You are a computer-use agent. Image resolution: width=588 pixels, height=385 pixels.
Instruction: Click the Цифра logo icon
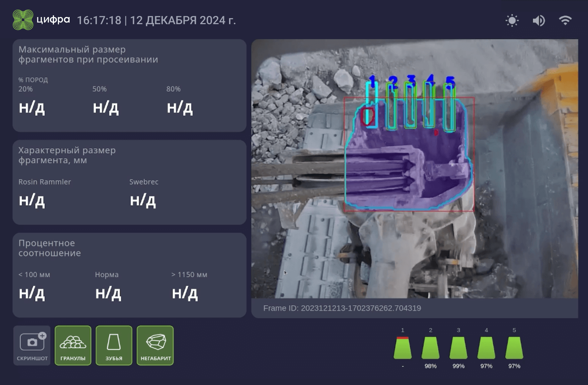tap(23, 20)
